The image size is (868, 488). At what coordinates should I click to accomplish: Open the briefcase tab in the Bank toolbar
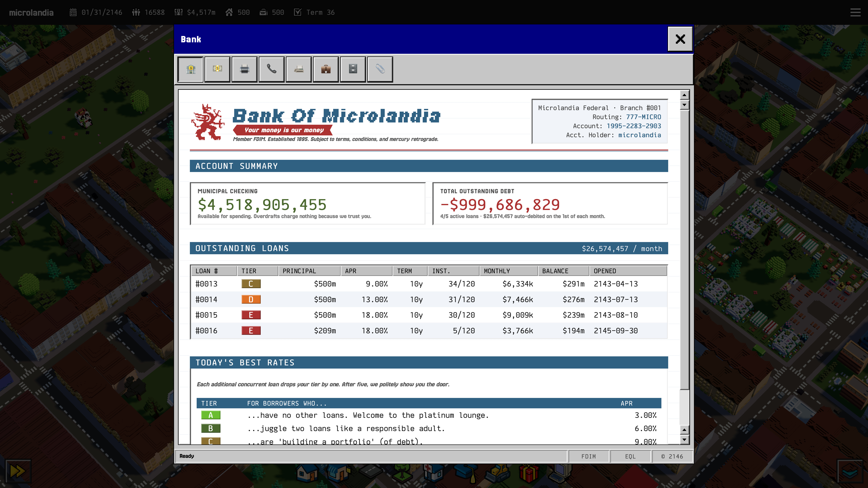tap(326, 69)
